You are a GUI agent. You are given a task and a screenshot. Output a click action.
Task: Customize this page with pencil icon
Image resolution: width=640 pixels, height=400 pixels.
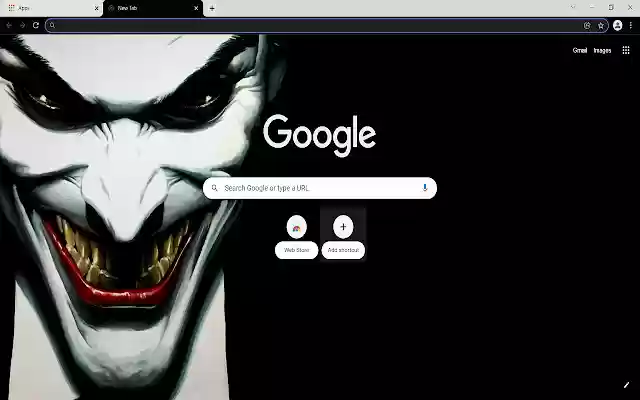627,384
